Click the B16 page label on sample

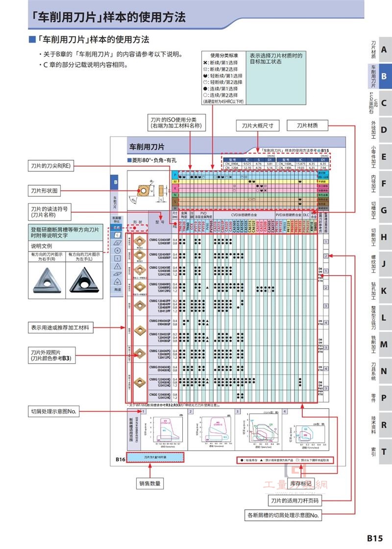click(121, 459)
